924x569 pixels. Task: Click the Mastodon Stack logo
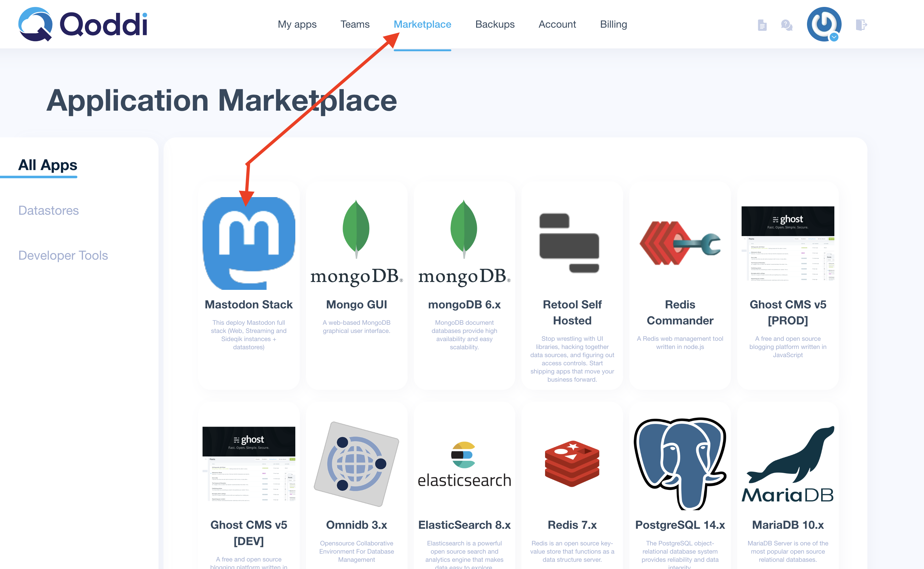(x=249, y=243)
